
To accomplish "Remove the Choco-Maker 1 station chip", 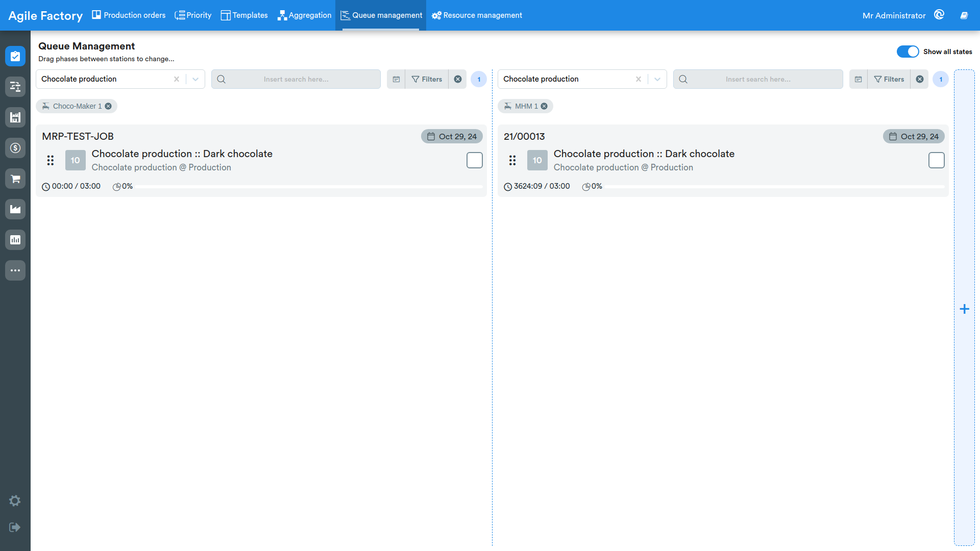I will click(108, 106).
